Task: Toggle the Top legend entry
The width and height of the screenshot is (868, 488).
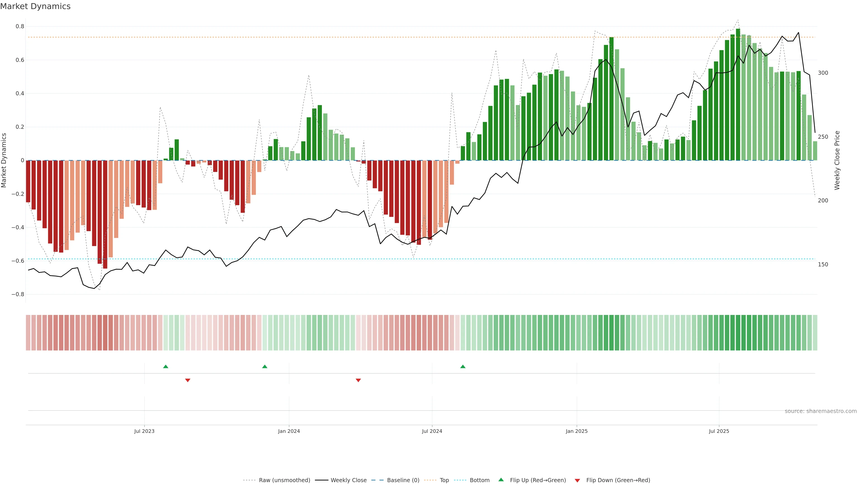Action: pos(444,480)
